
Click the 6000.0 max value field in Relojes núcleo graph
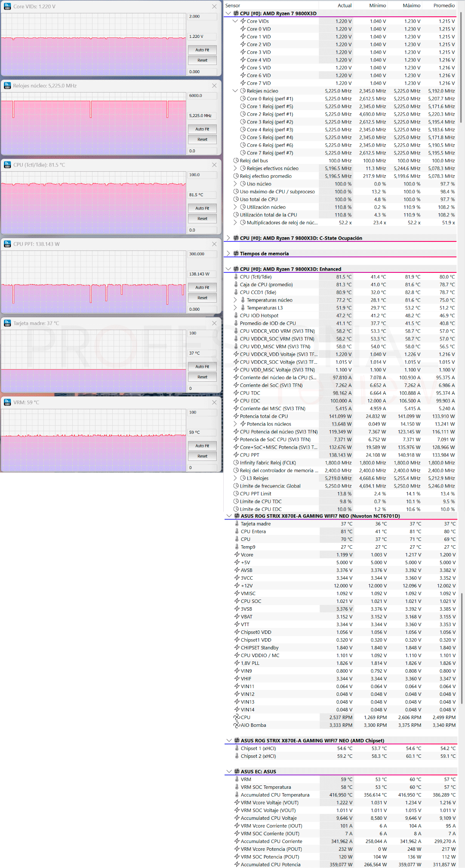202,96
